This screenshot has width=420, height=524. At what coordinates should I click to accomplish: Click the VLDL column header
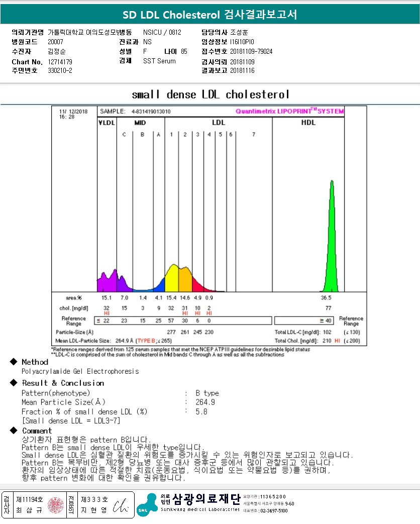tap(107, 123)
